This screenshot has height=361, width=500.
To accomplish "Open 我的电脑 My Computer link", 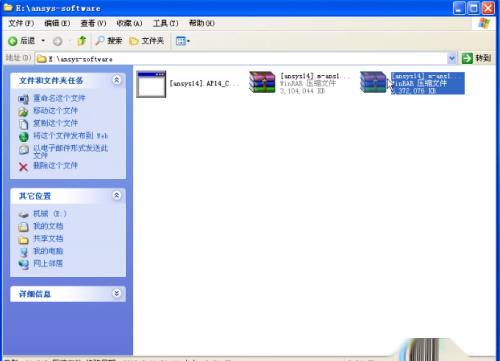I will pos(48,251).
